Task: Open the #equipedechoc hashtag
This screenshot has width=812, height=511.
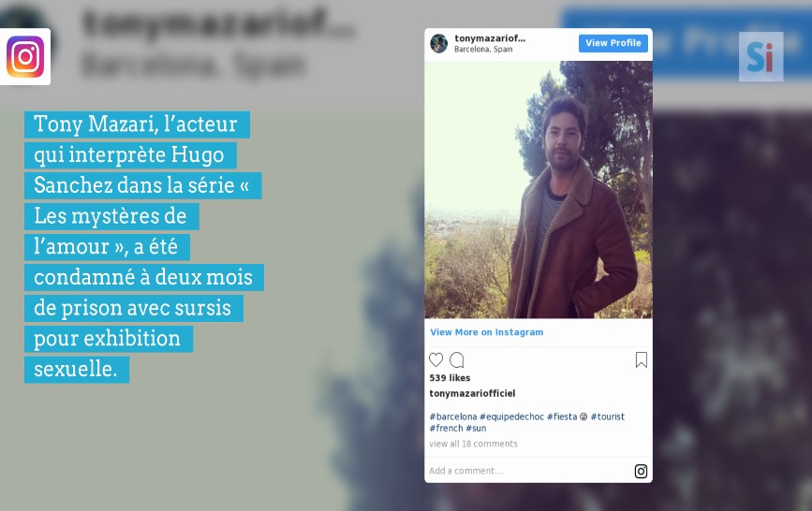Action: (x=511, y=416)
